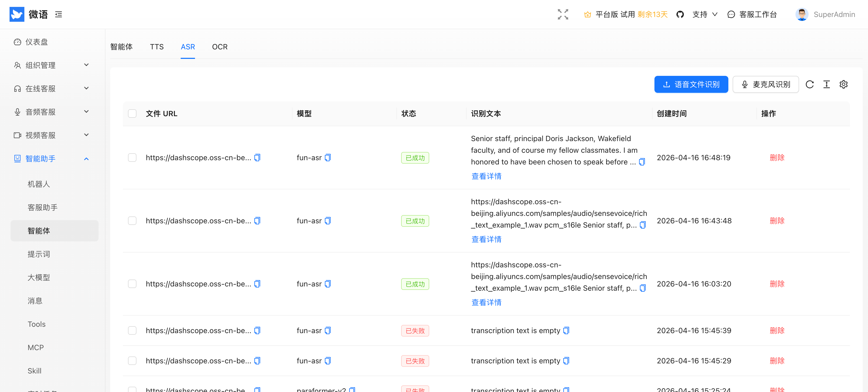
Task: Toggle fullscreen with the expand arrows icon
Action: (563, 14)
